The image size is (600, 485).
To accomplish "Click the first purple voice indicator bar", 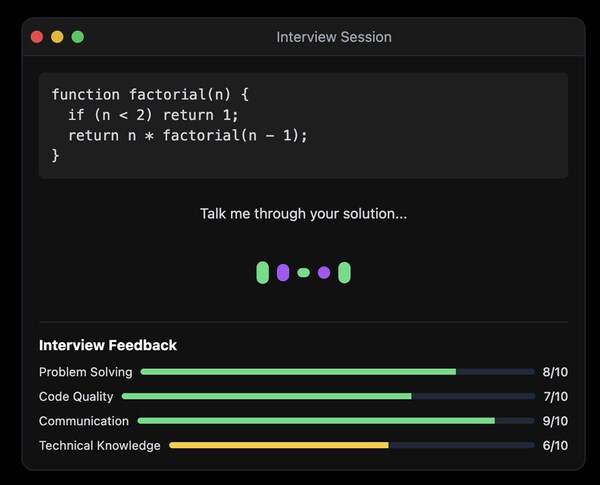I will click(x=283, y=272).
